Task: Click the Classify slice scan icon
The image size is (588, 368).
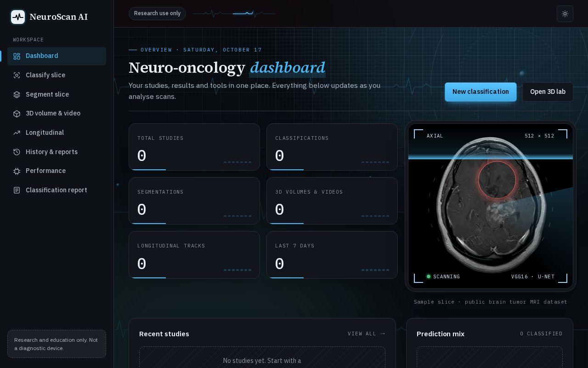Action: tap(17, 75)
